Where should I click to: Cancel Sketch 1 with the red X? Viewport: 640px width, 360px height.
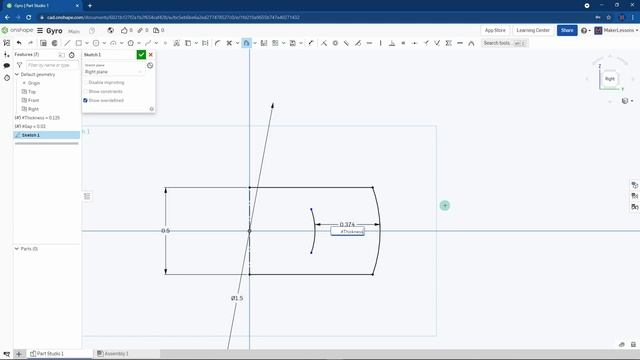pyautogui.click(x=151, y=54)
